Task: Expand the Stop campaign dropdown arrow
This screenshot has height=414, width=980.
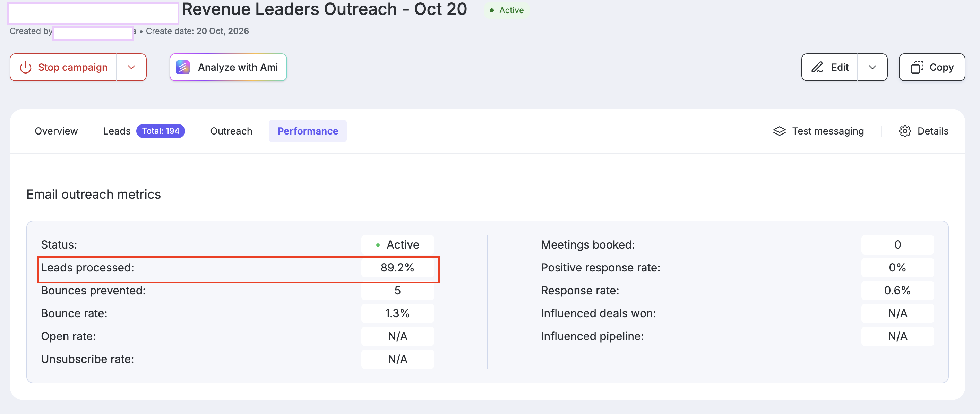Action: 131,67
